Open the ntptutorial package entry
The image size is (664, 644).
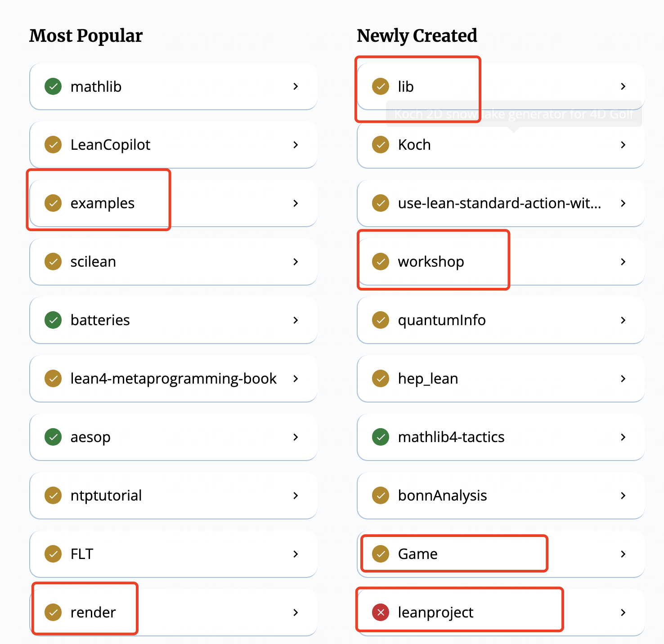click(x=173, y=496)
